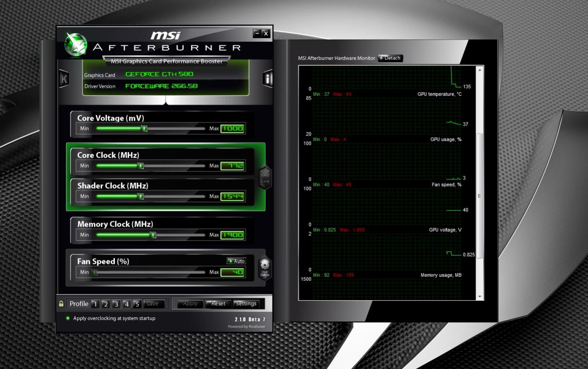This screenshot has width=588, height=369.
Task: Select profile slot 3
Action: pyautogui.click(x=116, y=304)
